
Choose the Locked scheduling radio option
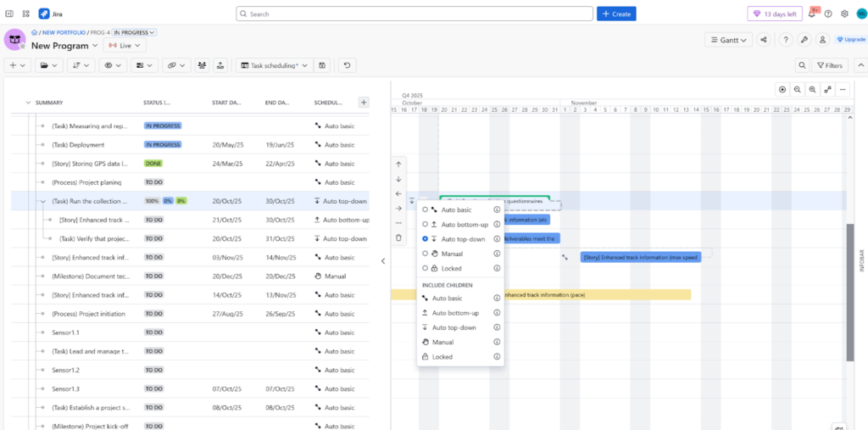pyautogui.click(x=425, y=268)
